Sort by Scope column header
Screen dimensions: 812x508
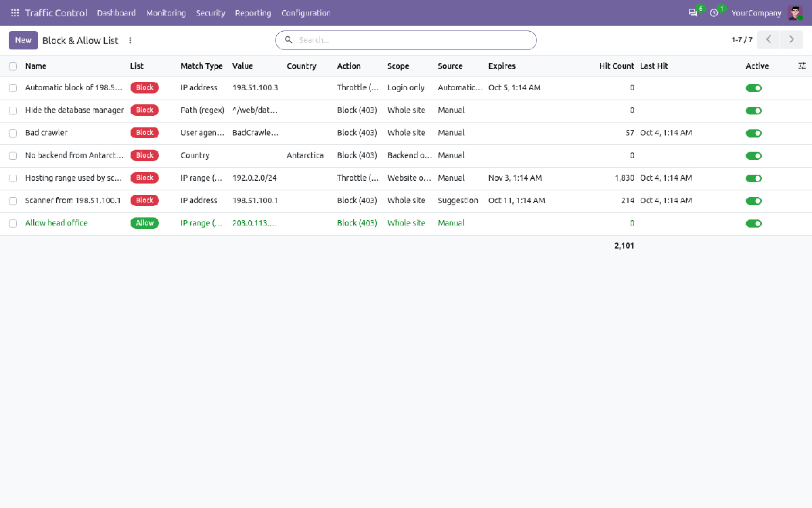399,66
